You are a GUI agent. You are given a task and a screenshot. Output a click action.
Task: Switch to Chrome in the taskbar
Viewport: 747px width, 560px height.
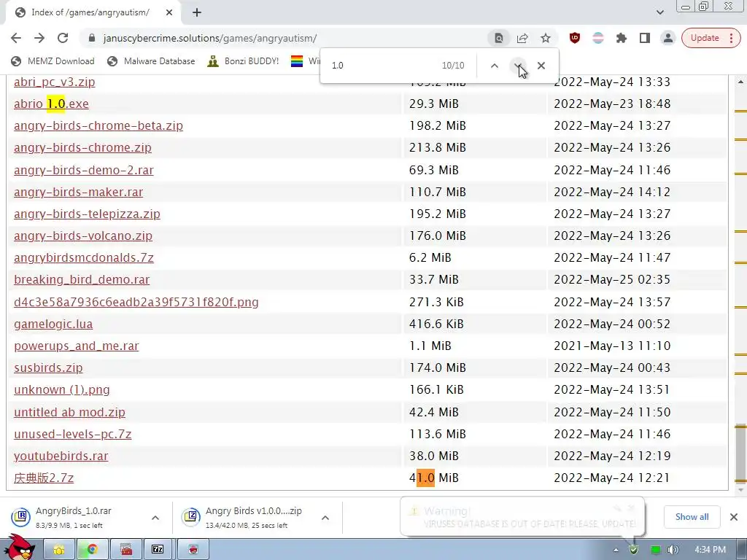(92, 550)
